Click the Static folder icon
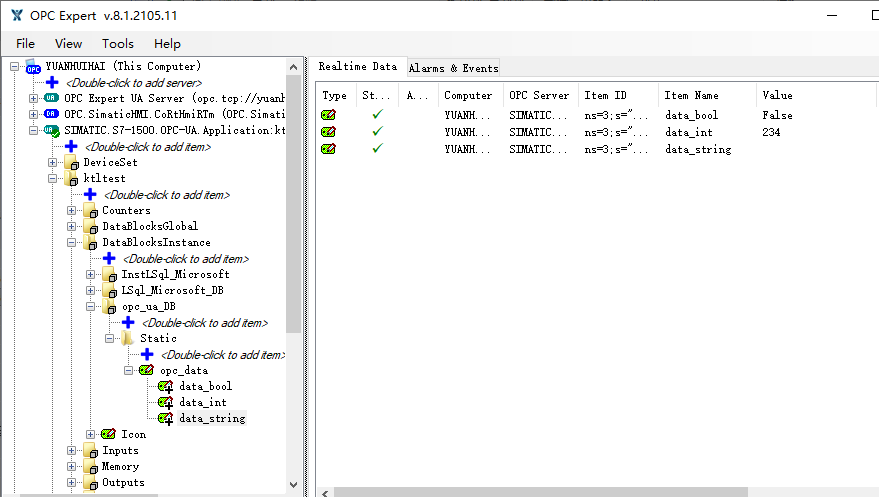879x497 pixels. (128, 338)
